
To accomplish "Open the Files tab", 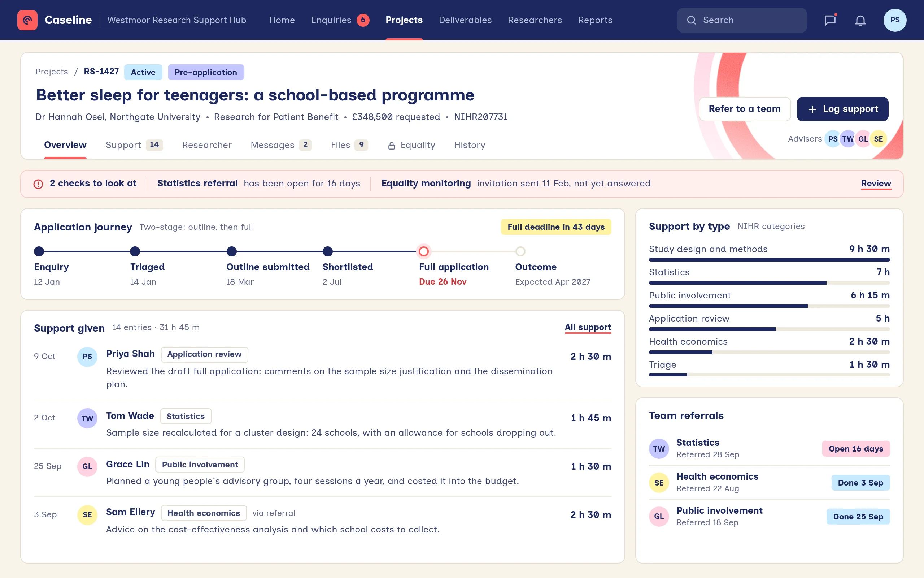I will coord(349,145).
